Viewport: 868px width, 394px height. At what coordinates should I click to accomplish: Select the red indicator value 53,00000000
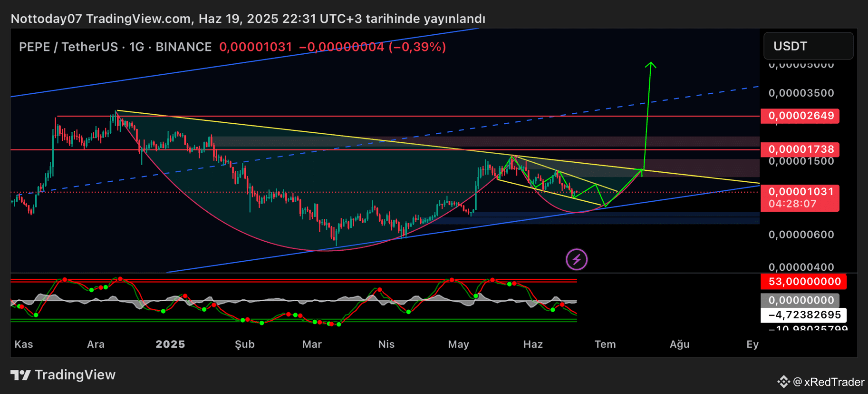[804, 281]
